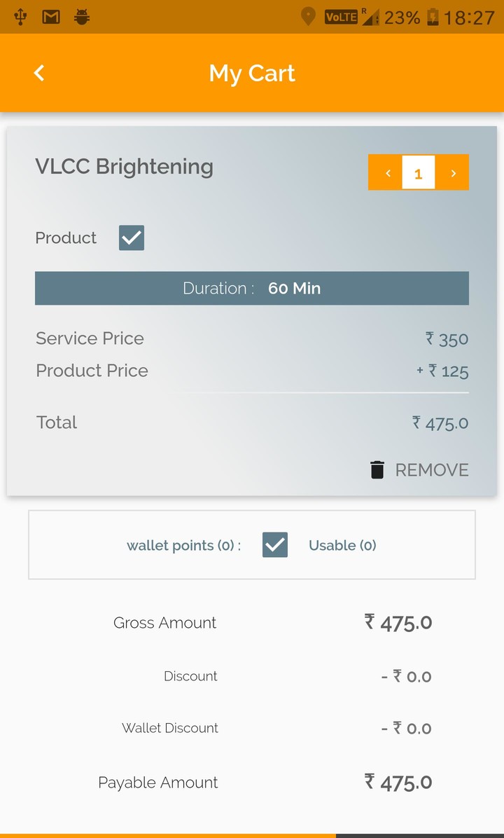Tap the Android debug bug icon

pos(82,17)
